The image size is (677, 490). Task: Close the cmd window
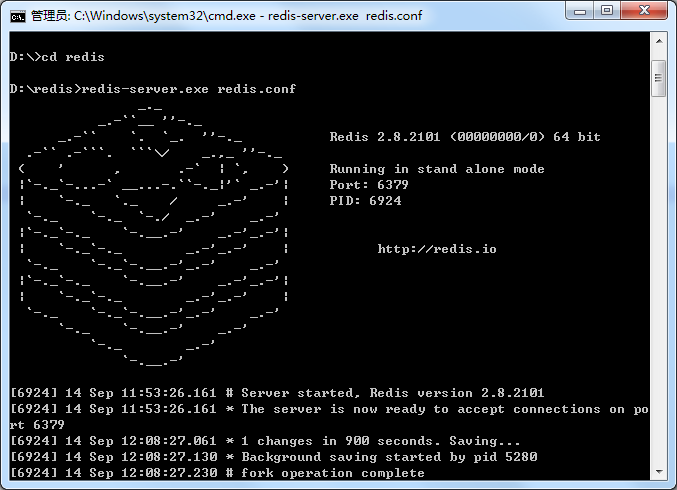644,10
